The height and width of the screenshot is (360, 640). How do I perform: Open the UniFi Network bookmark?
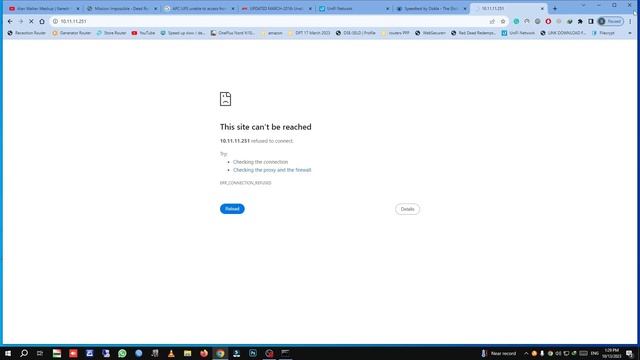click(518, 33)
